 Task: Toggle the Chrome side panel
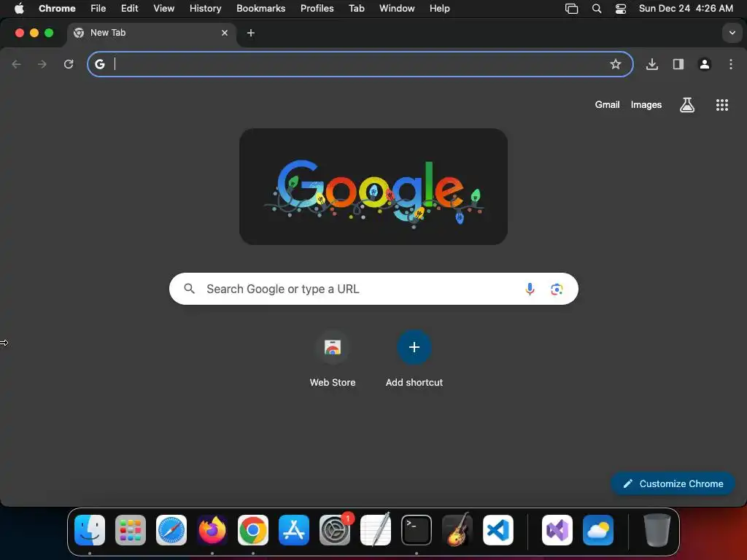pos(678,64)
